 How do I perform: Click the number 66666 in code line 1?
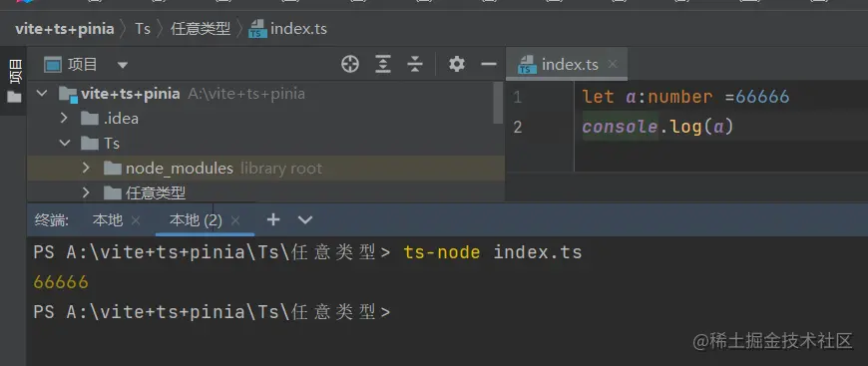click(x=762, y=97)
